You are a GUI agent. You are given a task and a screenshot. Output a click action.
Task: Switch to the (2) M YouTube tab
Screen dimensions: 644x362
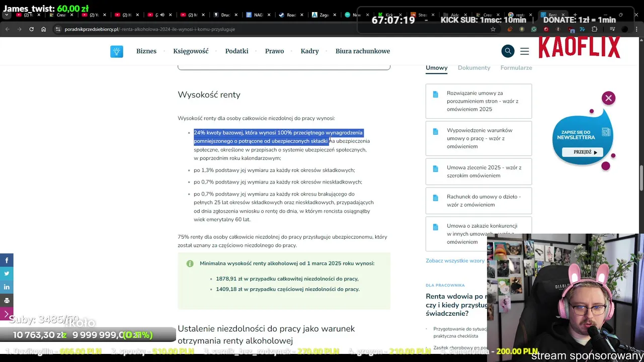(191, 15)
